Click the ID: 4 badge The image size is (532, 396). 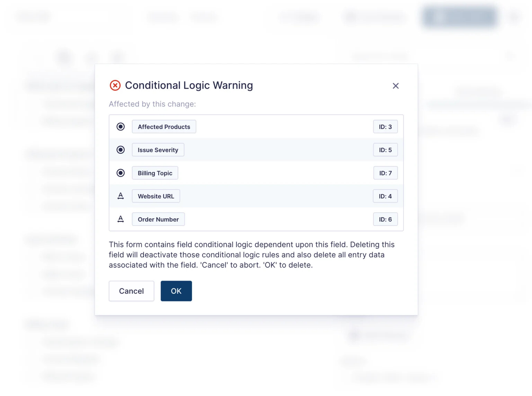(385, 196)
